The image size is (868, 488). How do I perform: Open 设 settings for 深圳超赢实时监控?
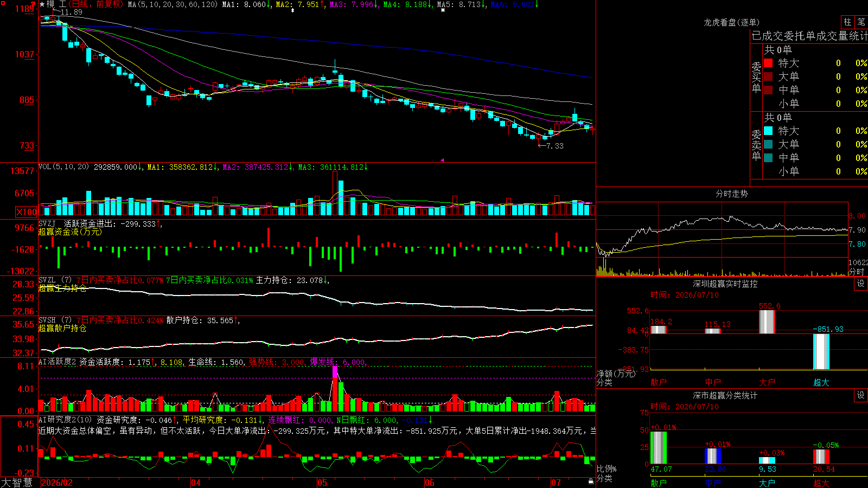(861, 284)
